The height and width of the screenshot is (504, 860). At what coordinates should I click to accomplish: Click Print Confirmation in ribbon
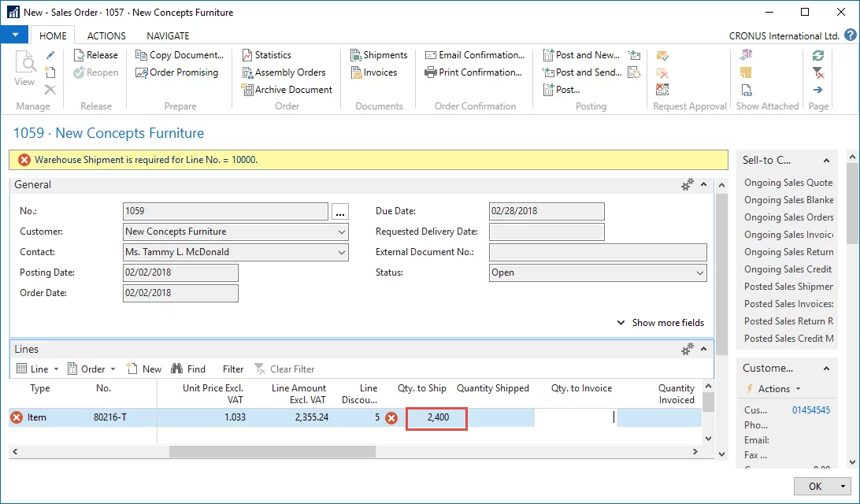coord(473,72)
